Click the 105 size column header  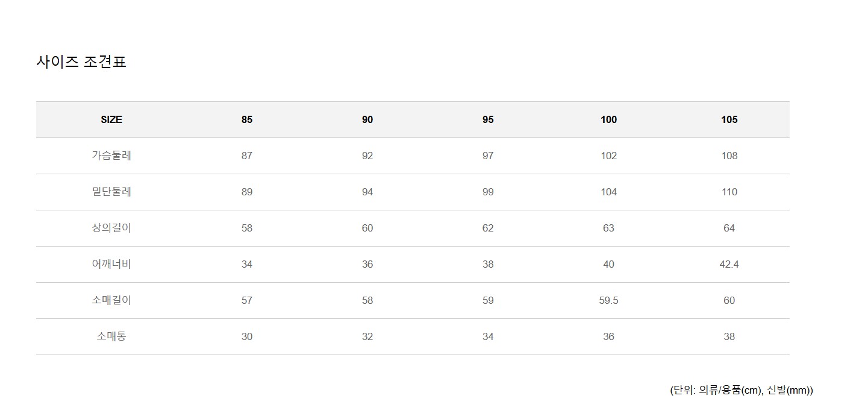click(x=729, y=119)
